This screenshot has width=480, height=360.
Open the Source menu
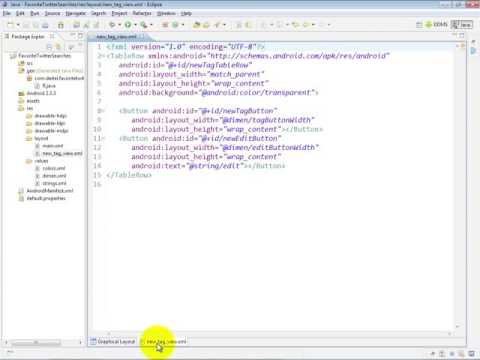53,13
